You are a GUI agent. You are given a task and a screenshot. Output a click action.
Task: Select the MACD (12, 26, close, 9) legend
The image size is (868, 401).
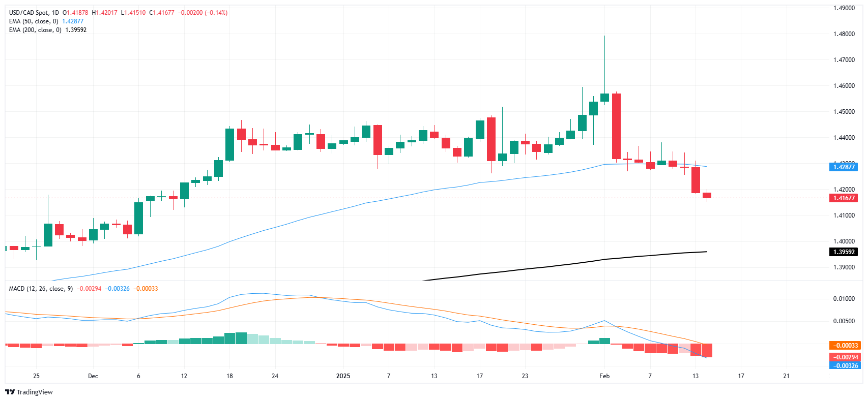pyautogui.click(x=41, y=289)
